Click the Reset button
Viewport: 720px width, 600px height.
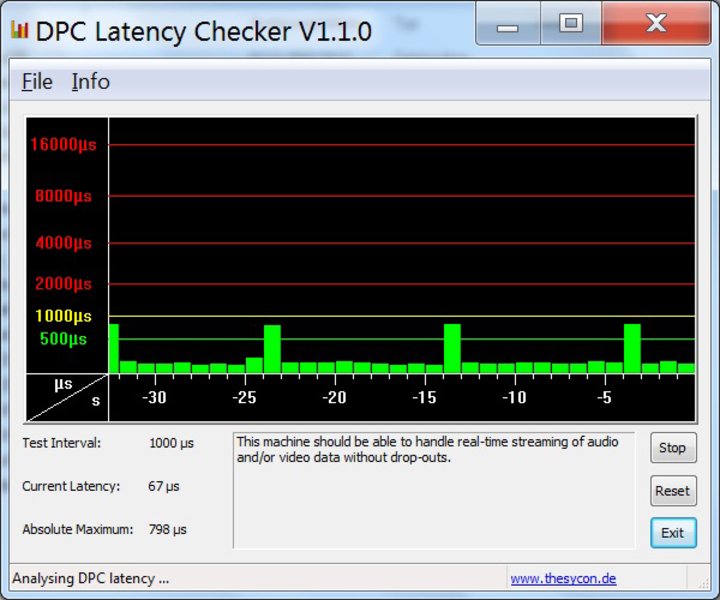[x=673, y=491]
